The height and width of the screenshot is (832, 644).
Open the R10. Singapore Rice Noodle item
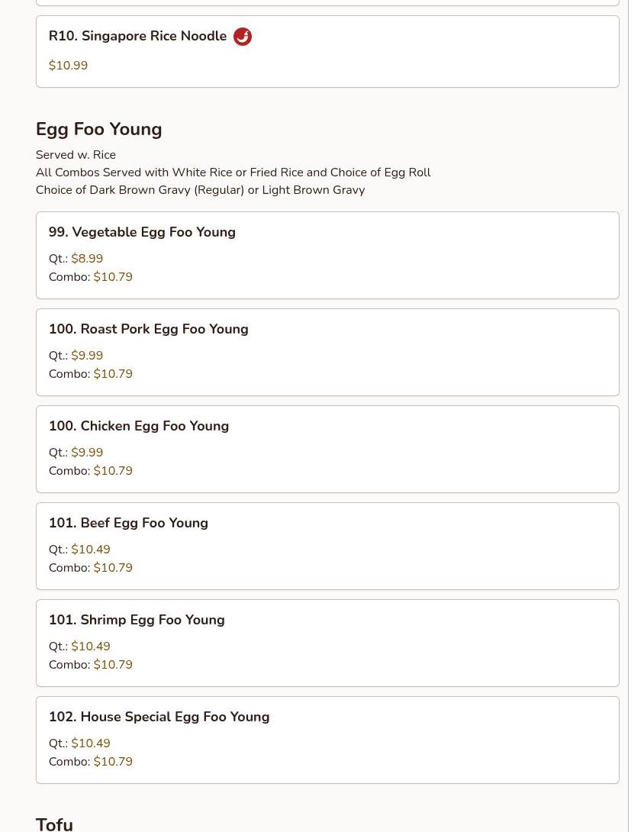(327, 51)
